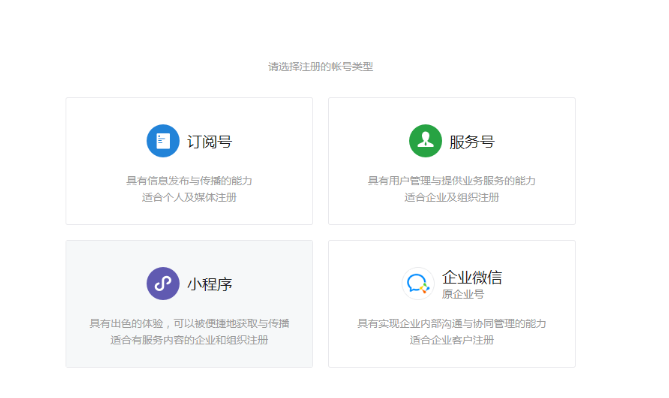Click 适合企业客户注册 text
The image size is (669, 398).
pyautogui.click(x=451, y=340)
